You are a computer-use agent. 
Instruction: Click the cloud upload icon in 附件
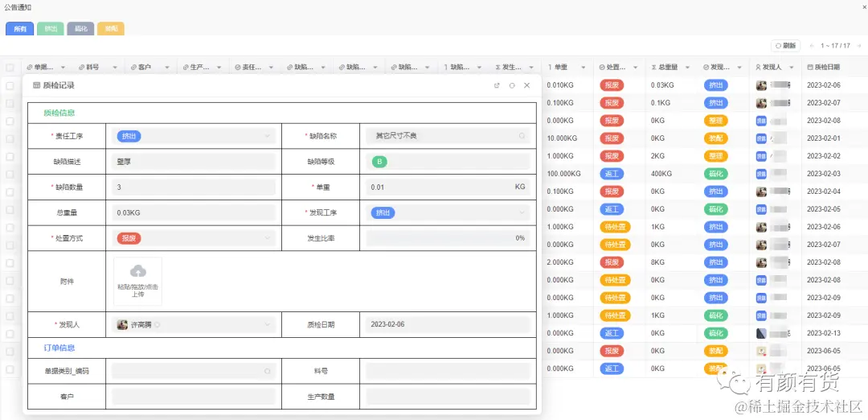[138, 271]
